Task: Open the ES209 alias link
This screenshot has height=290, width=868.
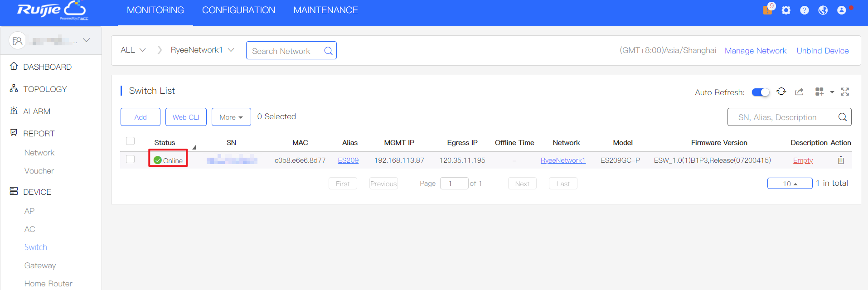Action: pyautogui.click(x=348, y=160)
